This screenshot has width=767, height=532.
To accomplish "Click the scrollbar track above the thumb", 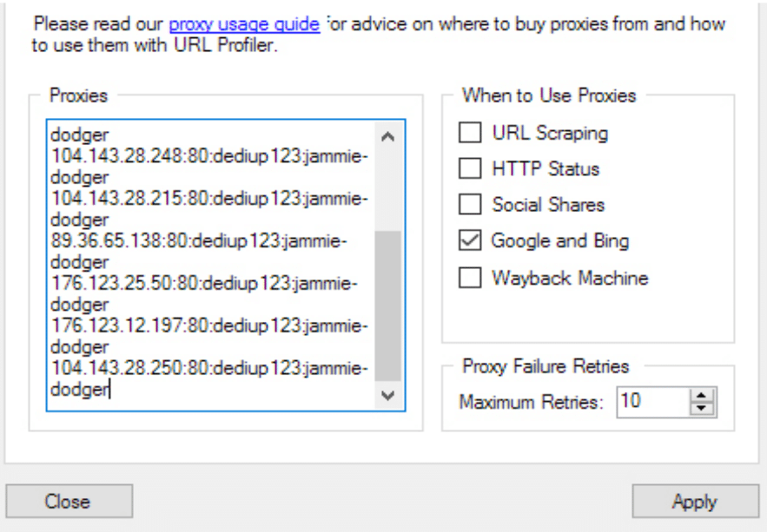I will (x=388, y=191).
